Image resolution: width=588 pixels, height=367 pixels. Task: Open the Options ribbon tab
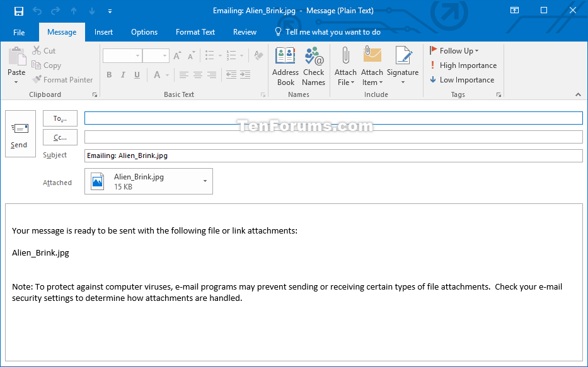coord(144,31)
